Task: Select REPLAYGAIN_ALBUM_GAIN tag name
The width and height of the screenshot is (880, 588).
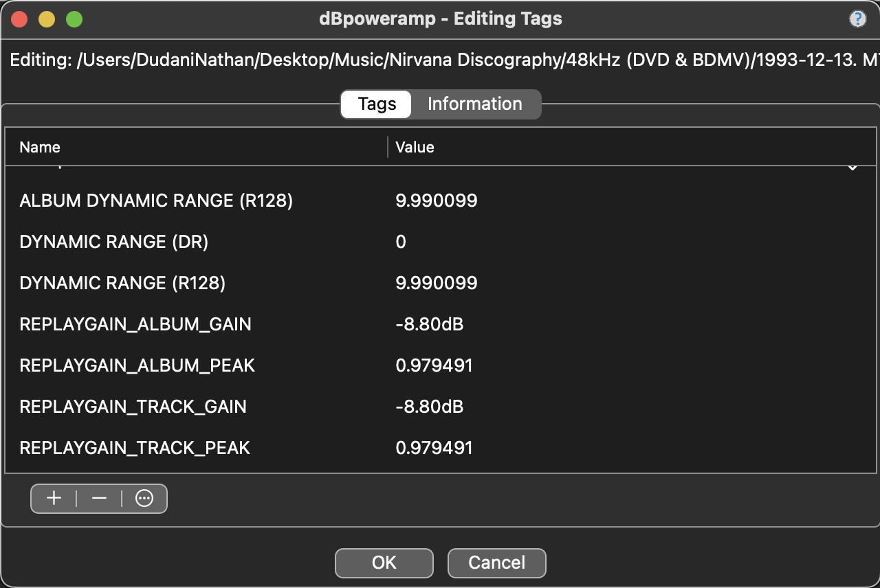Action: [x=135, y=325]
